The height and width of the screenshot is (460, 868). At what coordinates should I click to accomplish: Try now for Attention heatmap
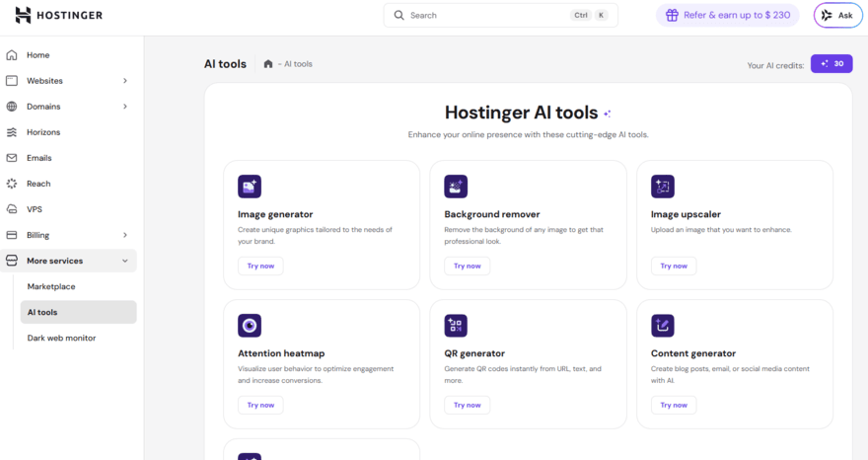260,405
